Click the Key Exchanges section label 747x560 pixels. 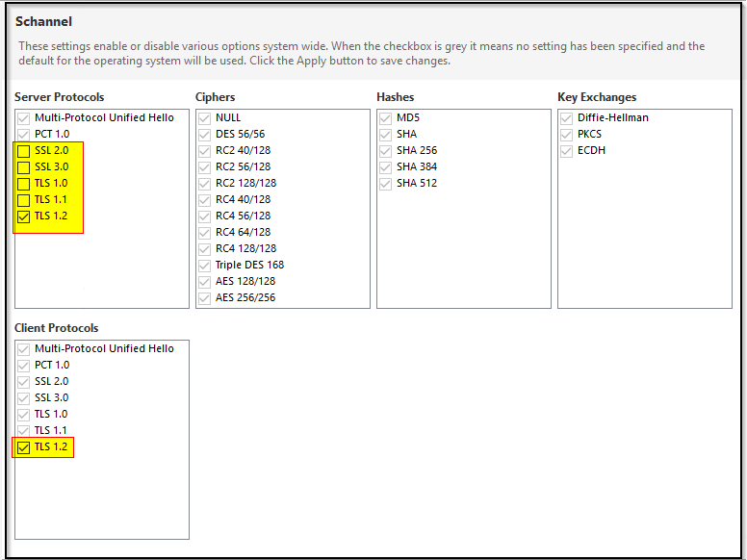[x=597, y=97]
